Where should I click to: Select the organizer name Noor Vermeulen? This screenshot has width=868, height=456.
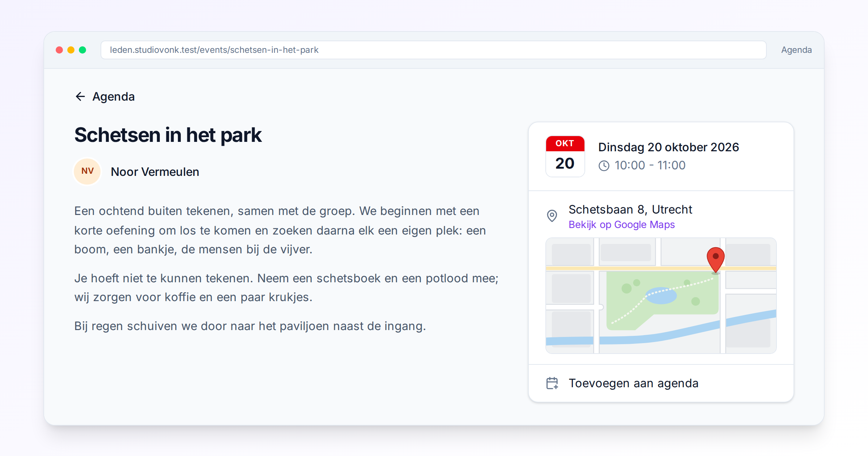click(x=155, y=172)
